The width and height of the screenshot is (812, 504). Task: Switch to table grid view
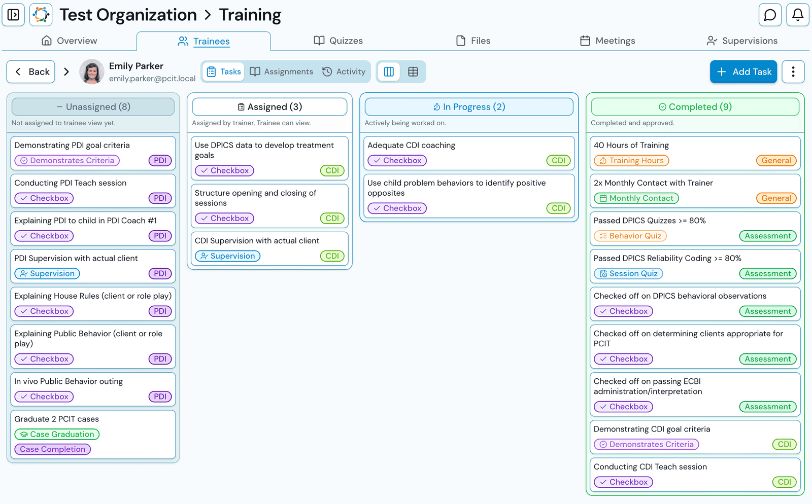tap(413, 71)
